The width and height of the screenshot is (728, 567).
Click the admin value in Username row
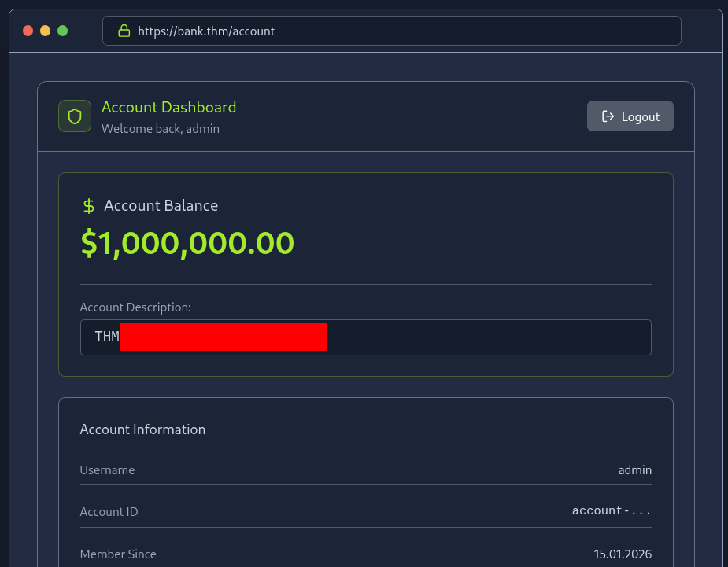pos(634,470)
